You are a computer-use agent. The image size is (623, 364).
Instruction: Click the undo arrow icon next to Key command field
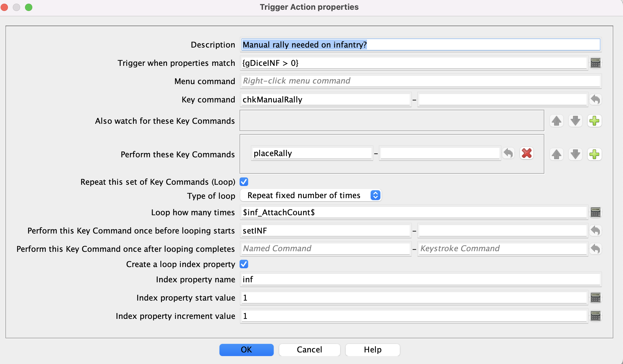pos(595,99)
